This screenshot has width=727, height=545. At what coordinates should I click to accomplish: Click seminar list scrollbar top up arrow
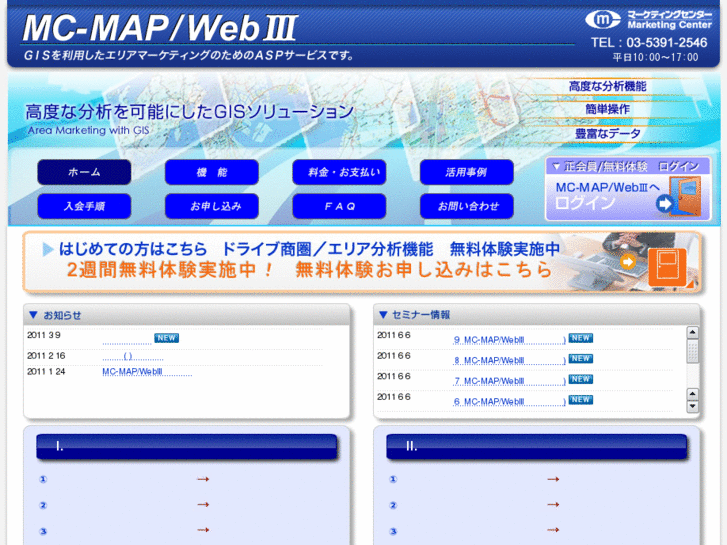point(692,332)
